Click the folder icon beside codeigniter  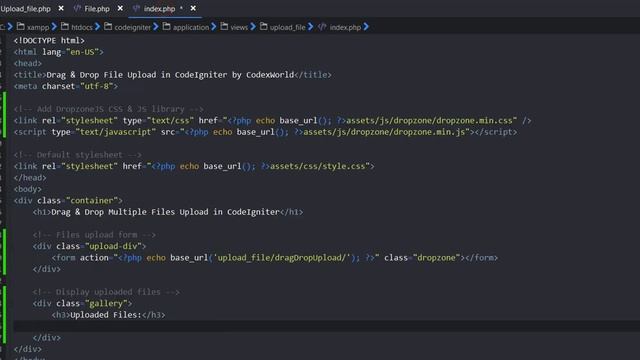108,27
